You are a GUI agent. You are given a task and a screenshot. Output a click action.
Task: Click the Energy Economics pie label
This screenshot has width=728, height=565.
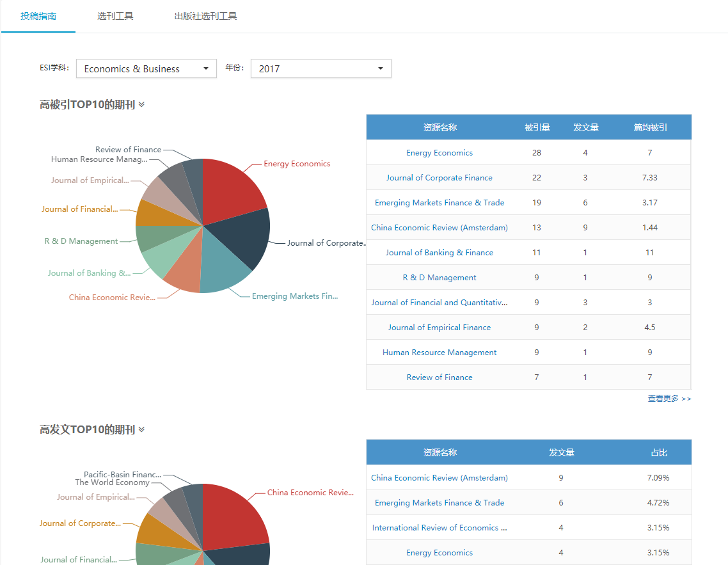click(297, 164)
